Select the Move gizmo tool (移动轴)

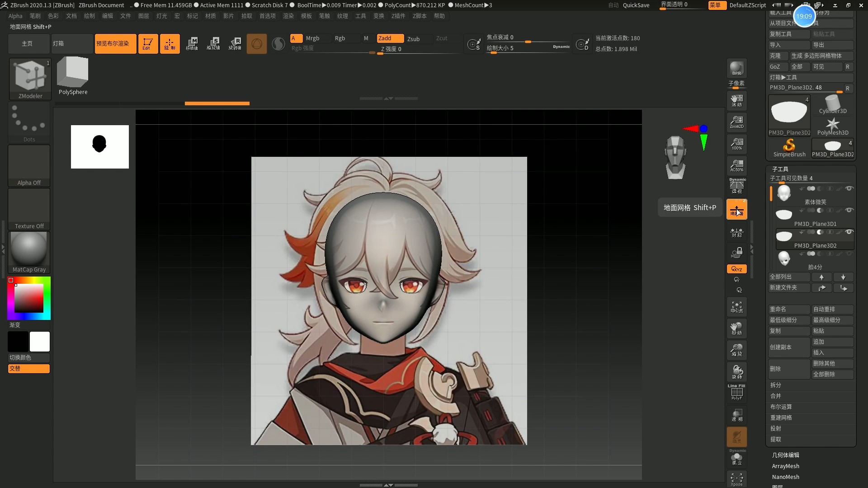(192, 44)
